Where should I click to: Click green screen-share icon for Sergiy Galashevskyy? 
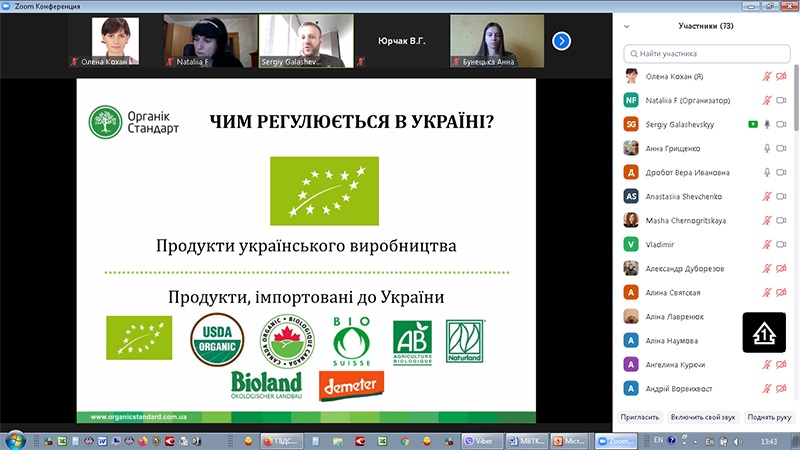(x=753, y=124)
